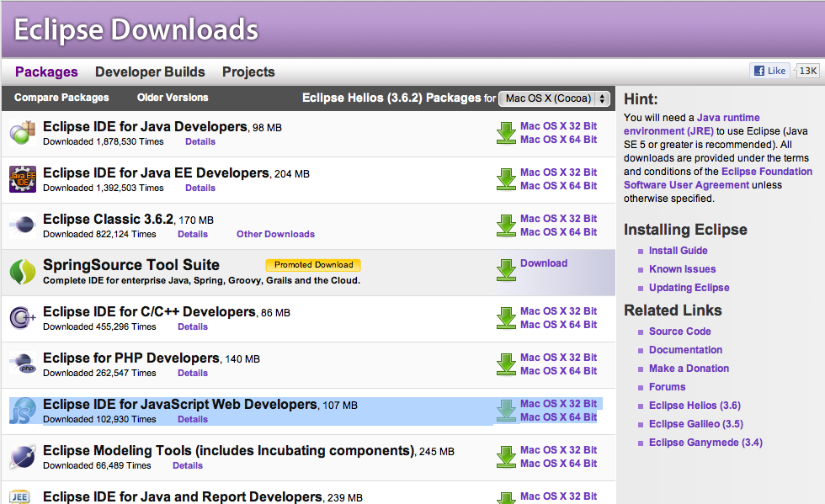Open Eclipse Foundation Software User Agreement link
The height and width of the screenshot is (504, 825).
coord(718,178)
